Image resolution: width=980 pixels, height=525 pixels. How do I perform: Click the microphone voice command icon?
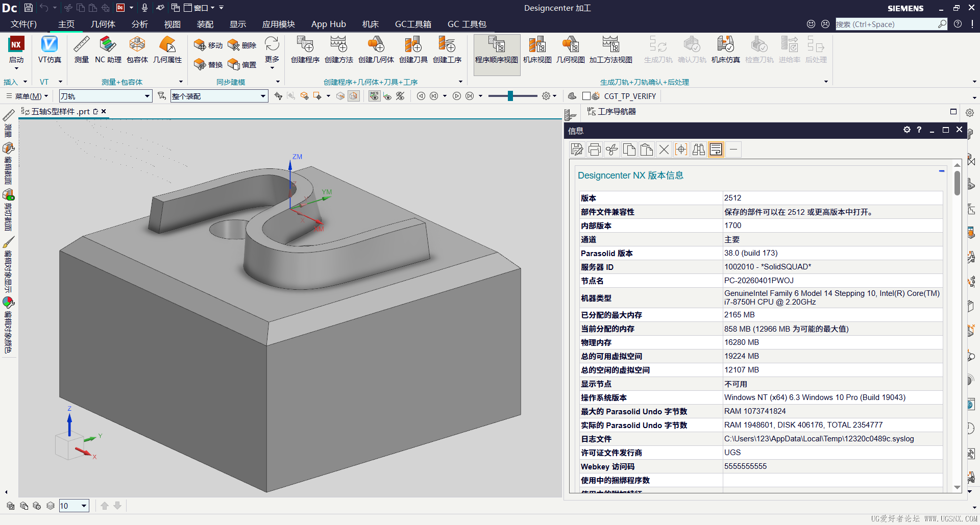click(145, 8)
